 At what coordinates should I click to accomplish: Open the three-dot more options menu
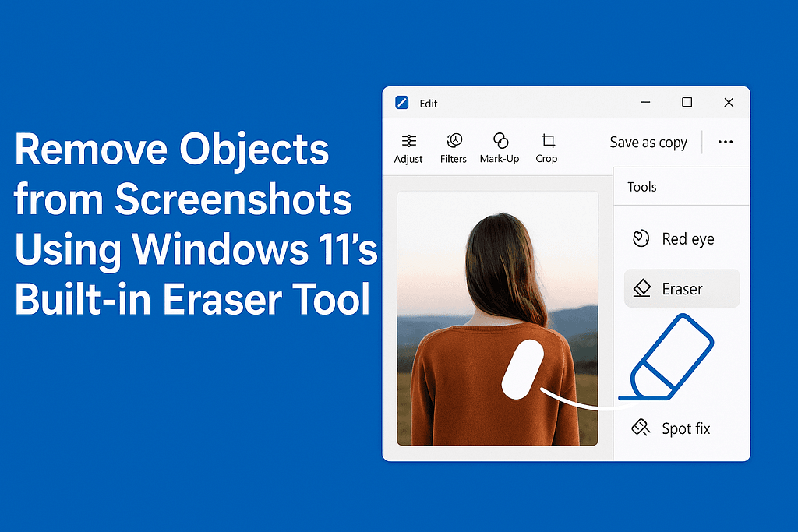point(726,142)
